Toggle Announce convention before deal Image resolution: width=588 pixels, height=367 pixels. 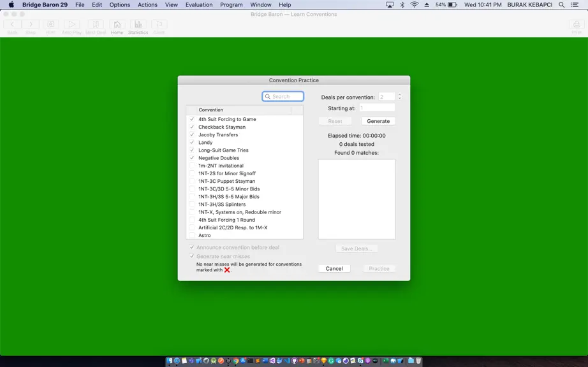[192, 247]
